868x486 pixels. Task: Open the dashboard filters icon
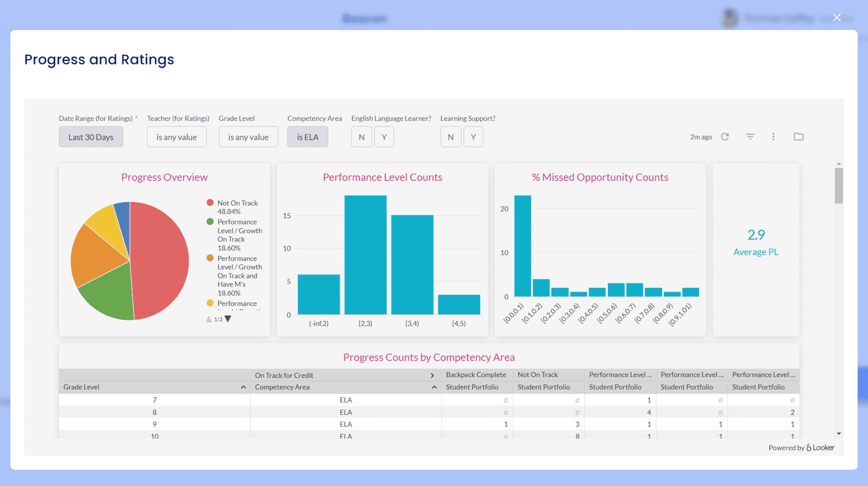(750, 136)
